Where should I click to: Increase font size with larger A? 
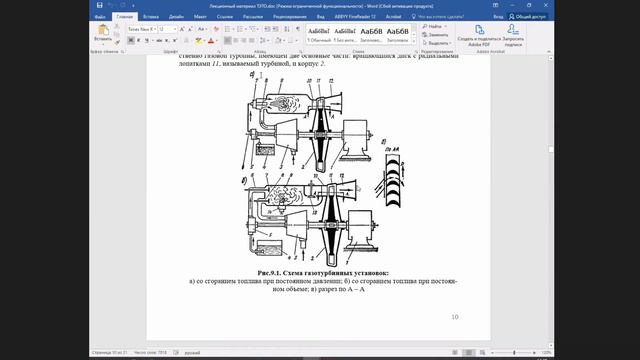182,29
